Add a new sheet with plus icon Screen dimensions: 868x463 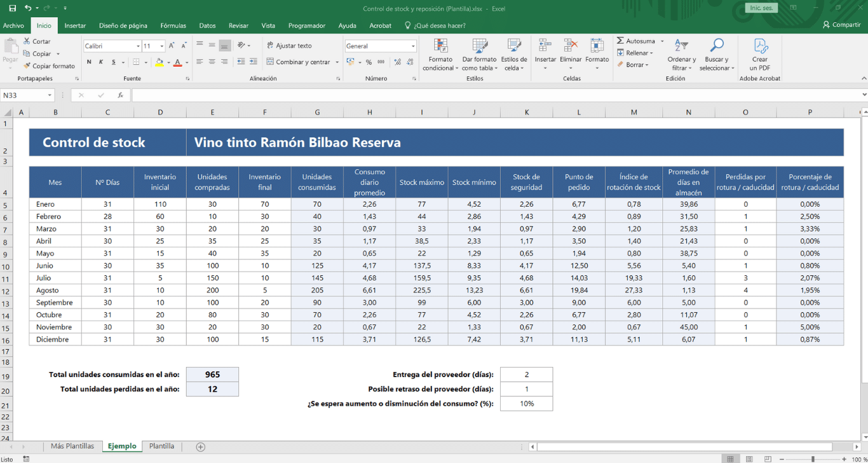click(x=201, y=447)
